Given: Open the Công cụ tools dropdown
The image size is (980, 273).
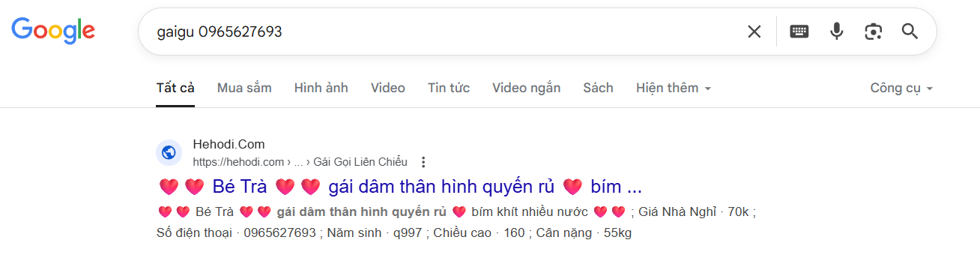Looking at the screenshot, I should pos(901,88).
